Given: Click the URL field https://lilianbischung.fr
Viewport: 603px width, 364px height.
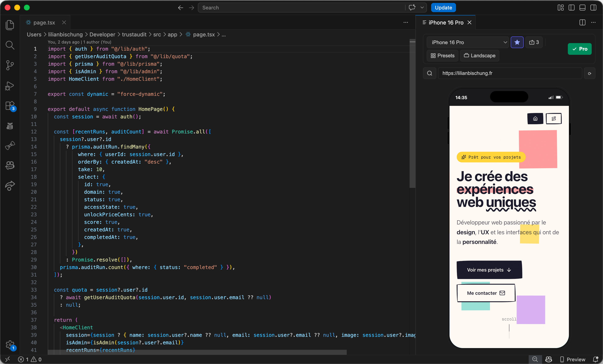Looking at the screenshot, I should (510, 73).
